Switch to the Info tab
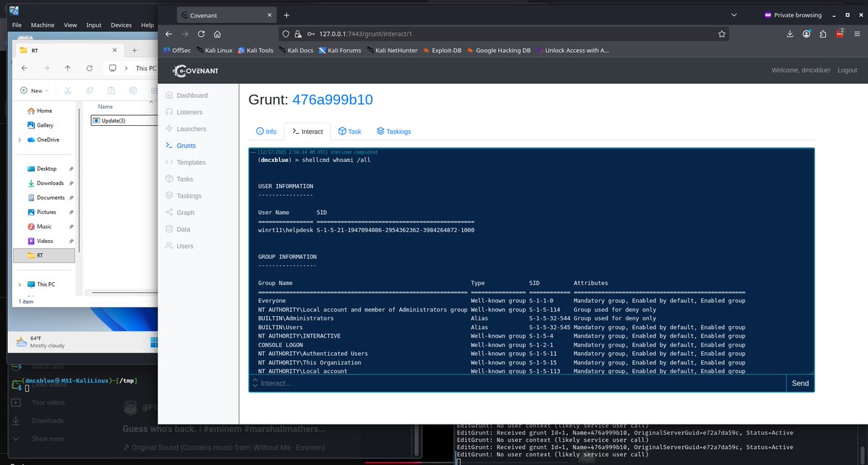Image resolution: width=868 pixels, height=465 pixels. (x=266, y=132)
